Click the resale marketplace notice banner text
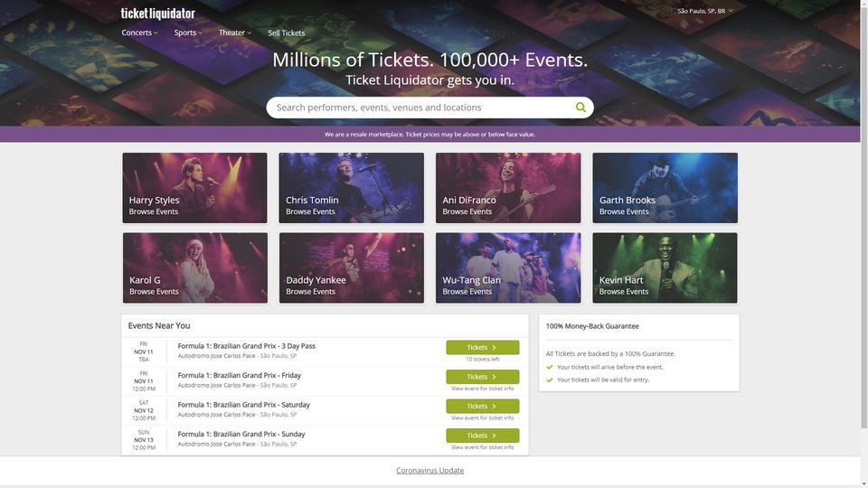This screenshot has width=868, height=488. click(x=430, y=135)
